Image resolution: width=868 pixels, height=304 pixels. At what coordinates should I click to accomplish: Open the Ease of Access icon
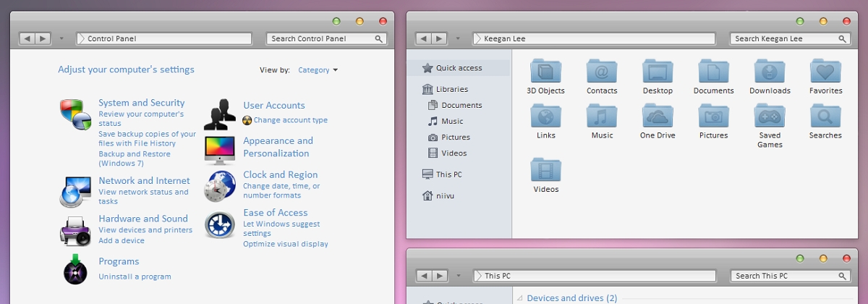218,225
